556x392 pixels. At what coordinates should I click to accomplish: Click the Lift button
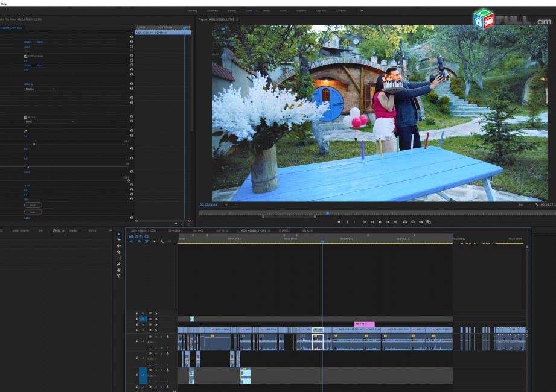(405, 222)
